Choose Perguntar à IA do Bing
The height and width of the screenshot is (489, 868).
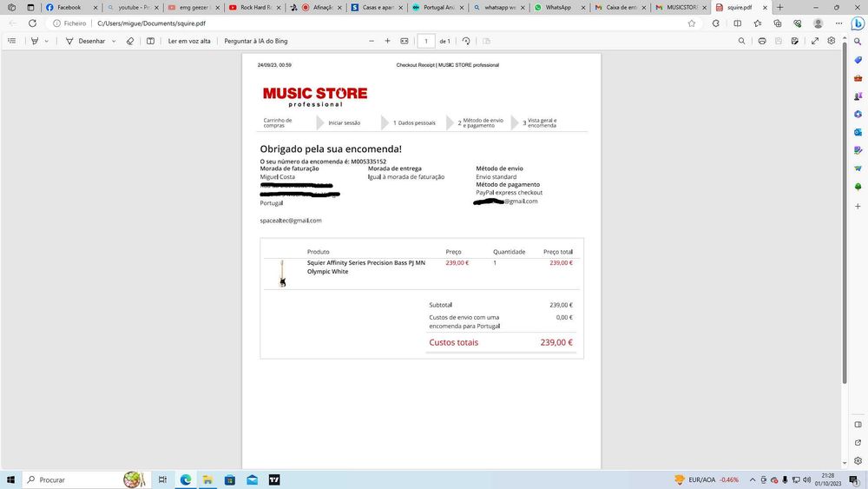[256, 41]
